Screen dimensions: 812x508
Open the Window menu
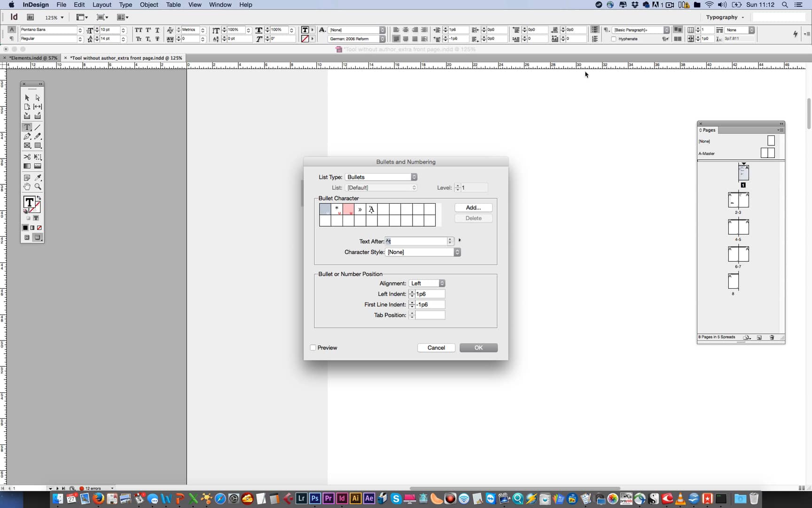point(219,5)
